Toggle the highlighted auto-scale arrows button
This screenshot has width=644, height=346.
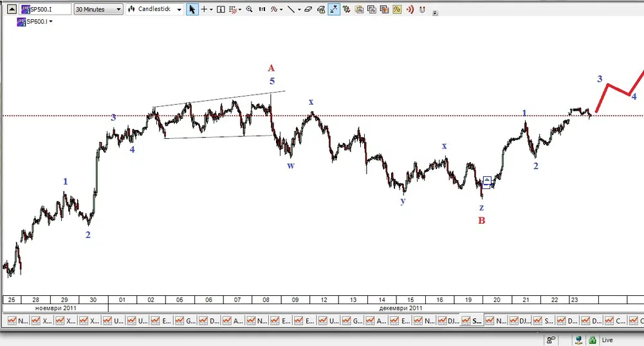click(334, 10)
